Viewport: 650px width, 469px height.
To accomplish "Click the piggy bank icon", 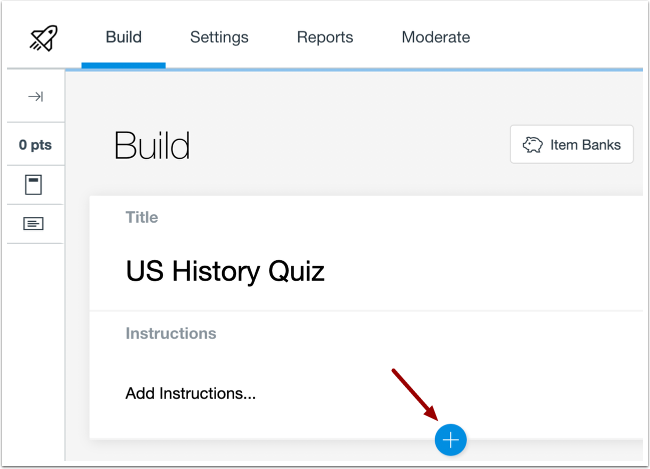I will pyautogui.click(x=533, y=145).
